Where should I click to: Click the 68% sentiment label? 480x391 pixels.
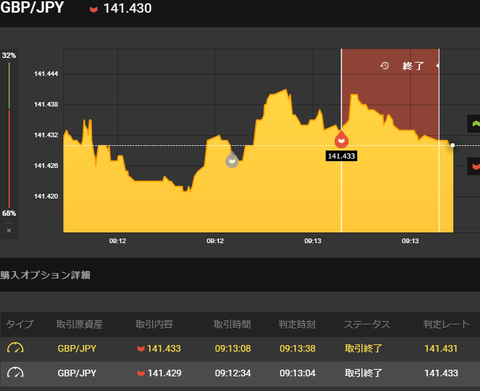(9, 213)
